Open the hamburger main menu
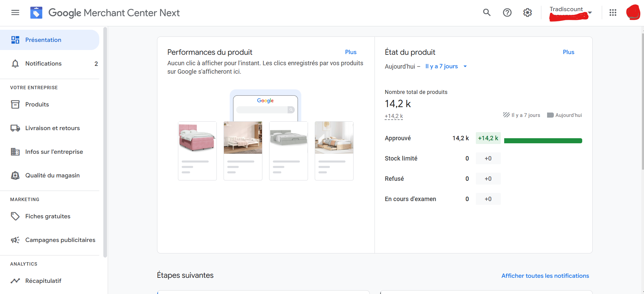644x294 pixels. pos(15,13)
